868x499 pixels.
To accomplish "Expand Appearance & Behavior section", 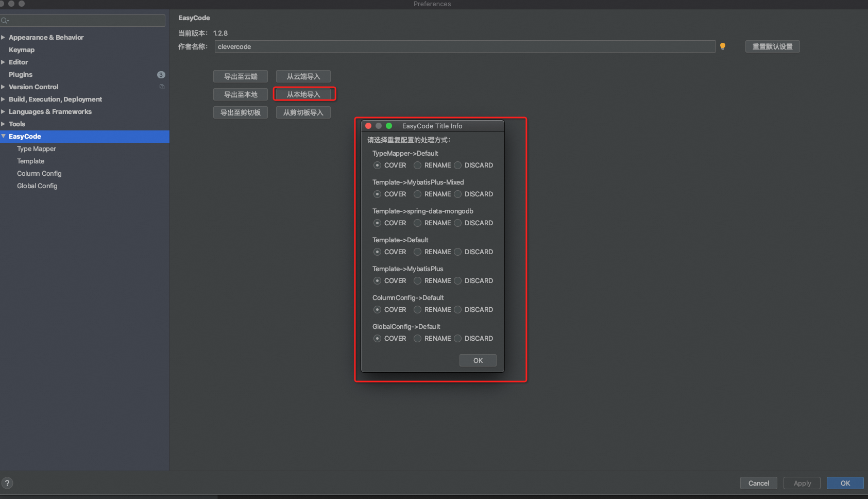I will 3,38.
